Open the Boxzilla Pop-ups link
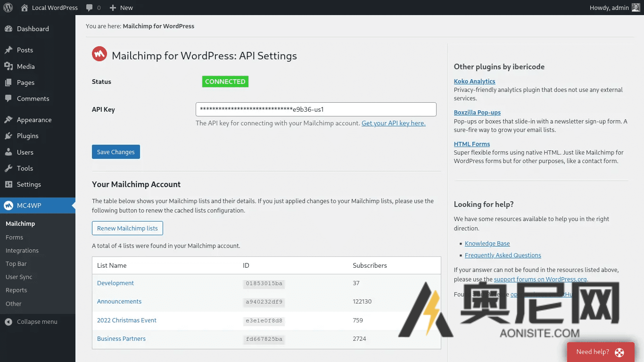The width and height of the screenshot is (644, 362). [477, 112]
